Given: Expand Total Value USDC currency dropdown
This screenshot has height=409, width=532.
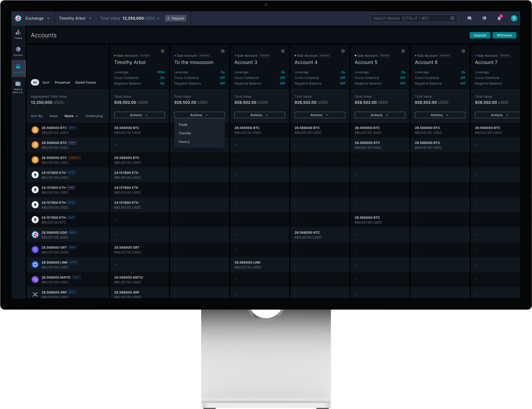Looking at the screenshot, I should pyautogui.click(x=158, y=18).
